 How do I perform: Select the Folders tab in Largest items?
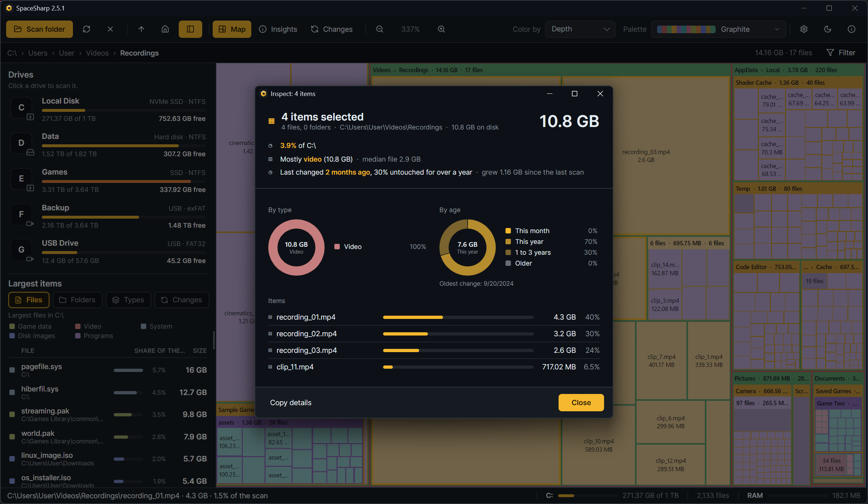78,300
